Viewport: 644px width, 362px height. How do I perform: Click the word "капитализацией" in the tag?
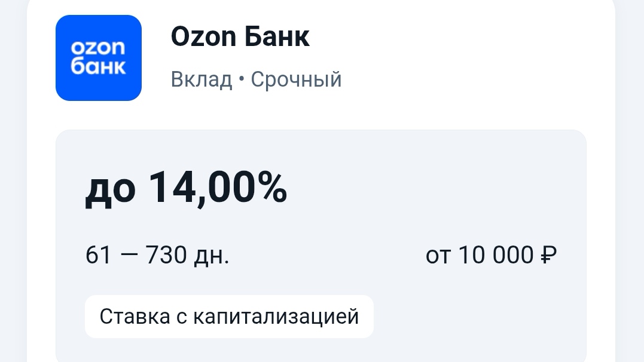pos(276,317)
